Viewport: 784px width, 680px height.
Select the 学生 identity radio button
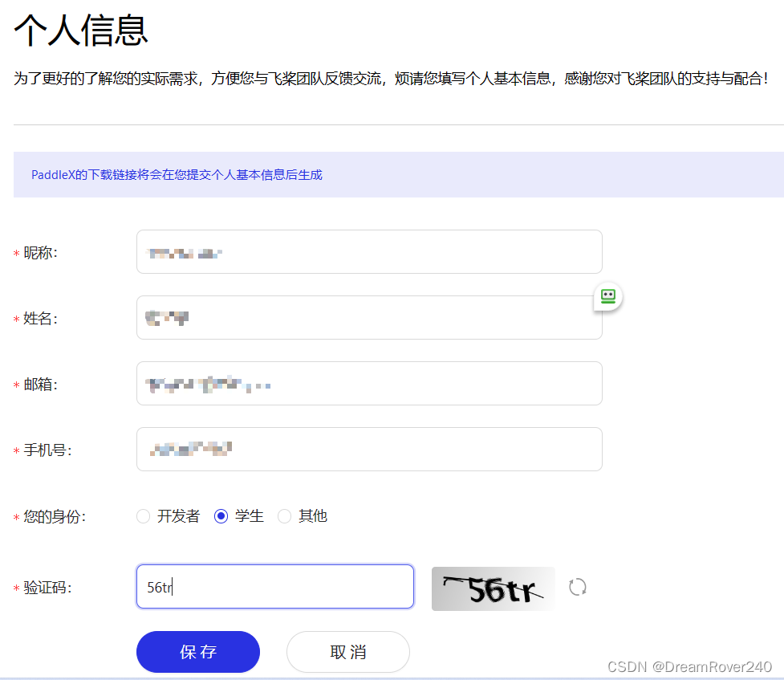click(221, 516)
